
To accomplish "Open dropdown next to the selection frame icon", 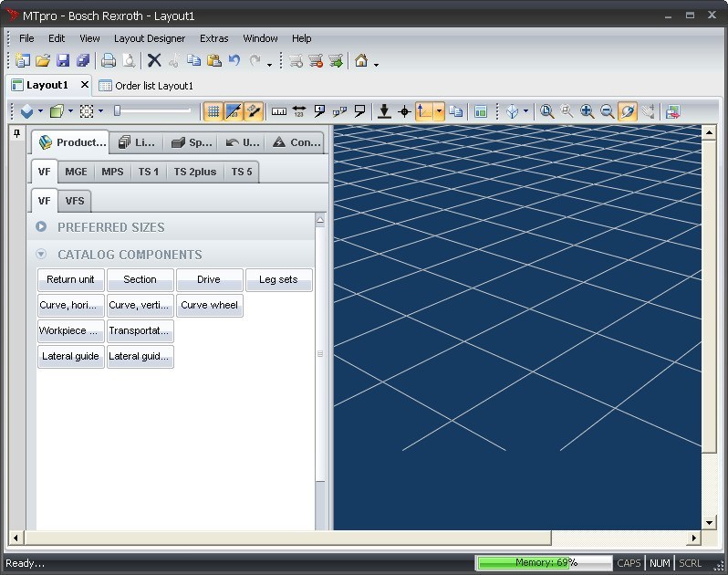I will pos(100,111).
